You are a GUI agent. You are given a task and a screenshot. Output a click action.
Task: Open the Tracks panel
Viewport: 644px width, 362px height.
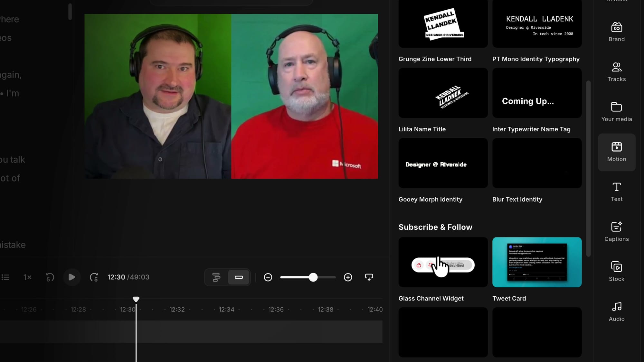click(x=616, y=72)
